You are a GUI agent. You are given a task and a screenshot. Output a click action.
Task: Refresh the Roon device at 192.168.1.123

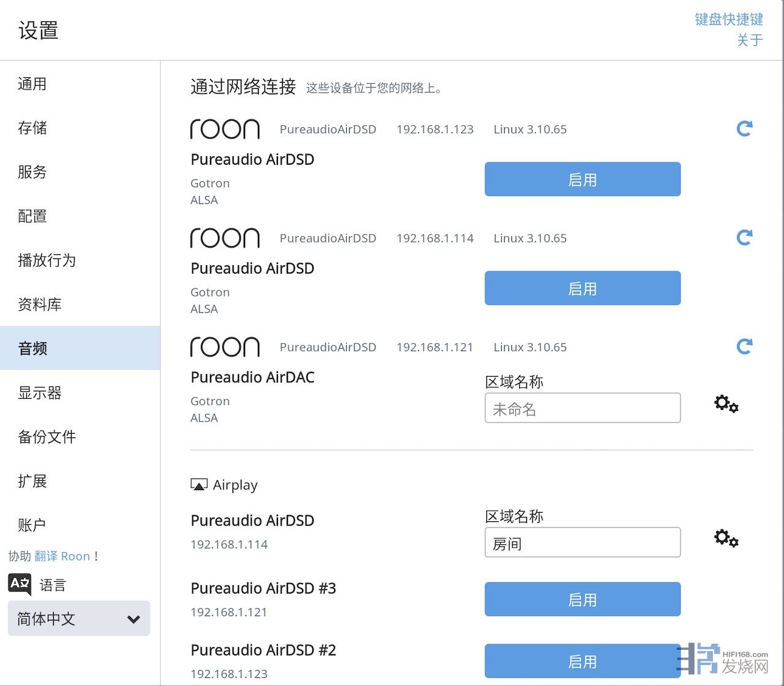tap(744, 129)
